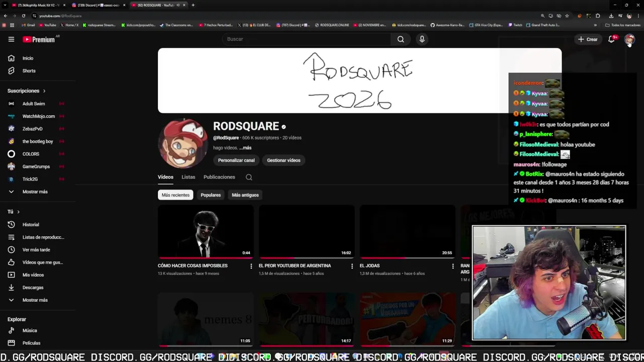Show hidden bookmarks with the overflow chevron
The width and height of the screenshot is (644, 362).
(595, 25)
